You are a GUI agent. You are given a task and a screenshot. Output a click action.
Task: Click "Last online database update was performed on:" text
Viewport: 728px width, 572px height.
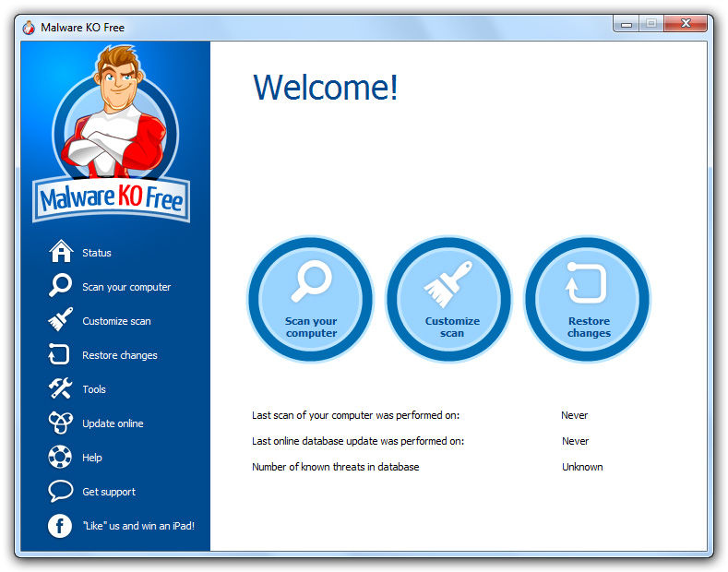358,441
